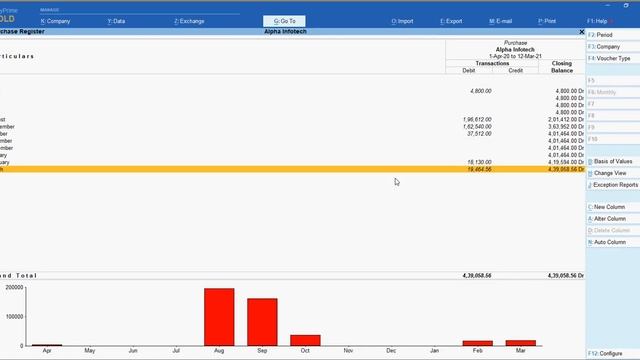640x360 pixels.
Task: Open the Data menu
Action: 116,21
